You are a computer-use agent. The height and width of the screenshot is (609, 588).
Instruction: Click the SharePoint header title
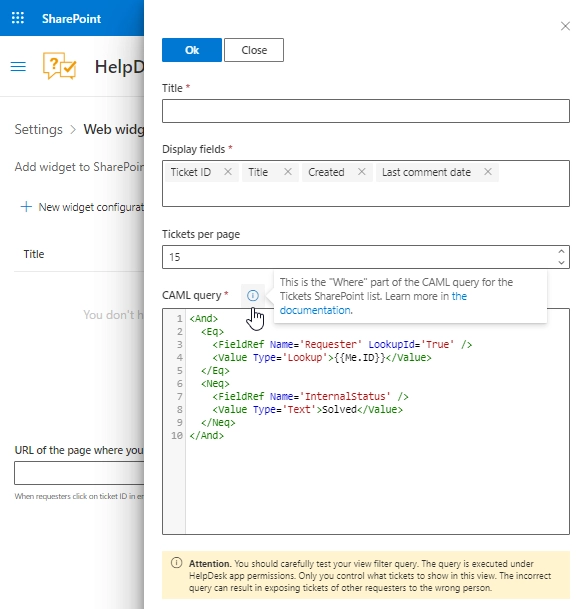coord(71,19)
